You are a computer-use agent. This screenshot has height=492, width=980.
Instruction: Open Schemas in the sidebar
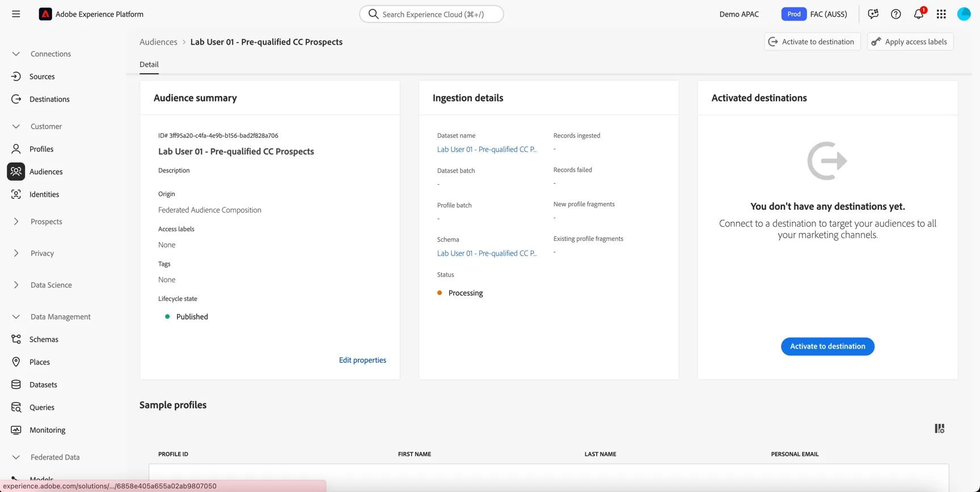coord(44,340)
